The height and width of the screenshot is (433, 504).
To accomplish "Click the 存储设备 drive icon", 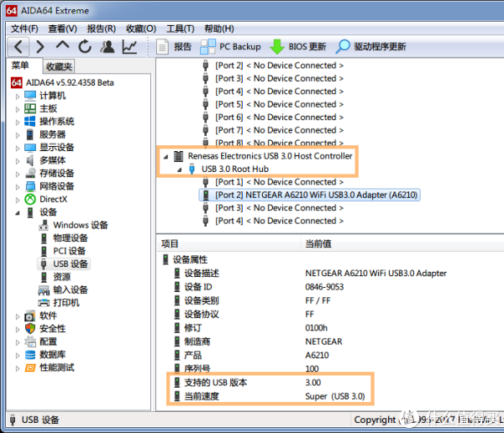I will [x=30, y=173].
